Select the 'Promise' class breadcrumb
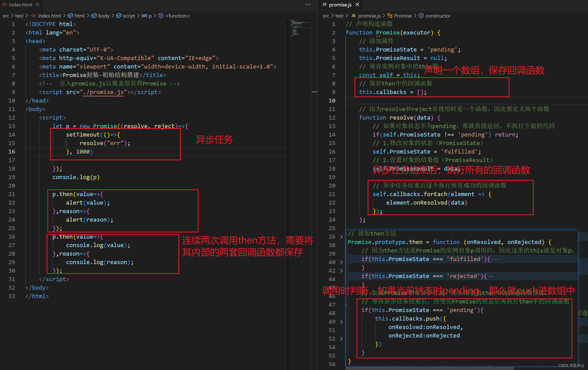 pyautogui.click(x=403, y=16)
